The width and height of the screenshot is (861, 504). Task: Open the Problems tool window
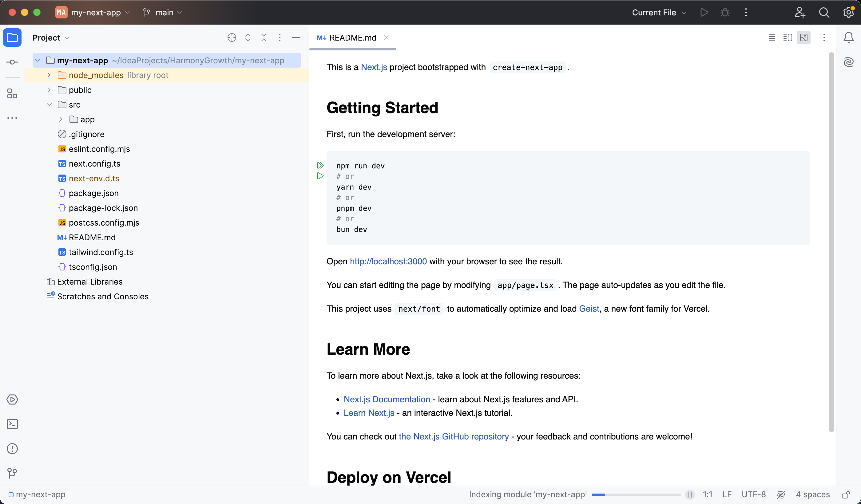(12, 448)
